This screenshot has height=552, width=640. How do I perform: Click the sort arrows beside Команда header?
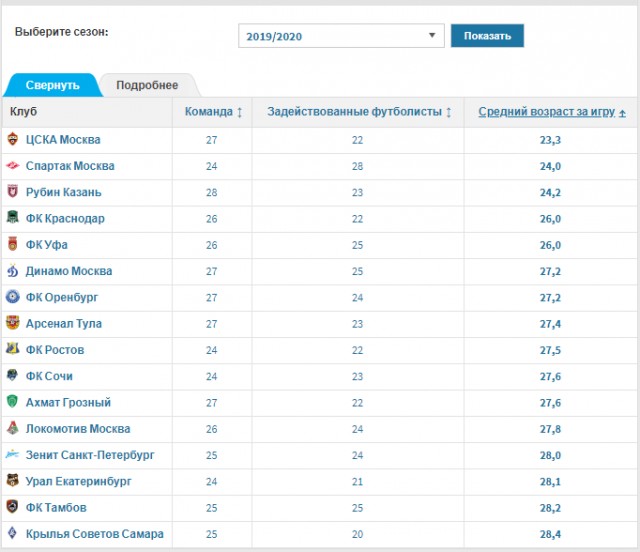click(240, 112)
